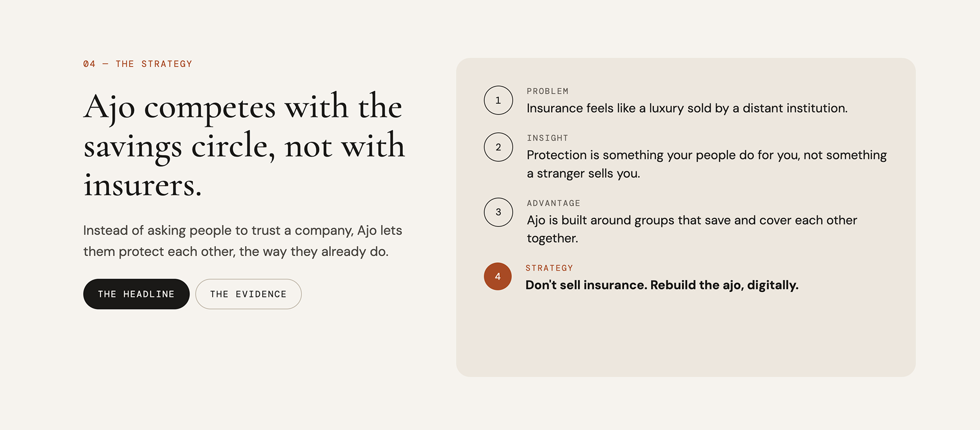The height and width of the screenshot is (430, 980).
Task: Click the highlighted step 4 circle
Action: point(498,276)
